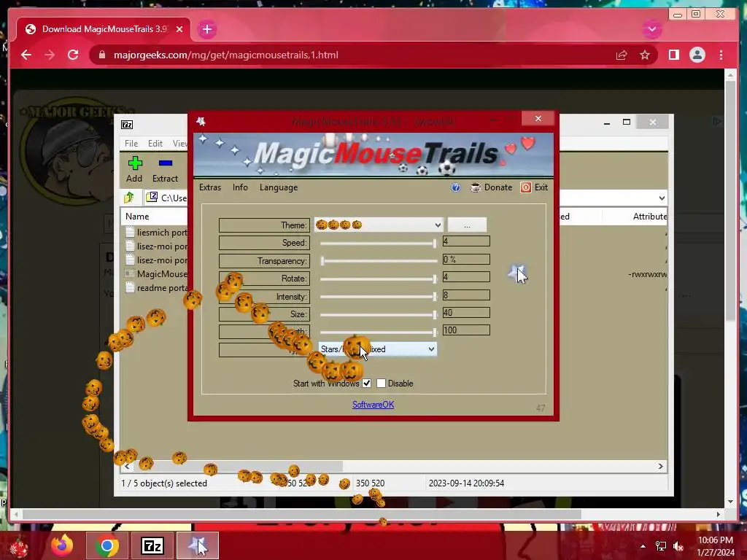Screen dimensions: 747x560
Task: Adjust the Rotate slider
Action: click(x=379, y=279)
